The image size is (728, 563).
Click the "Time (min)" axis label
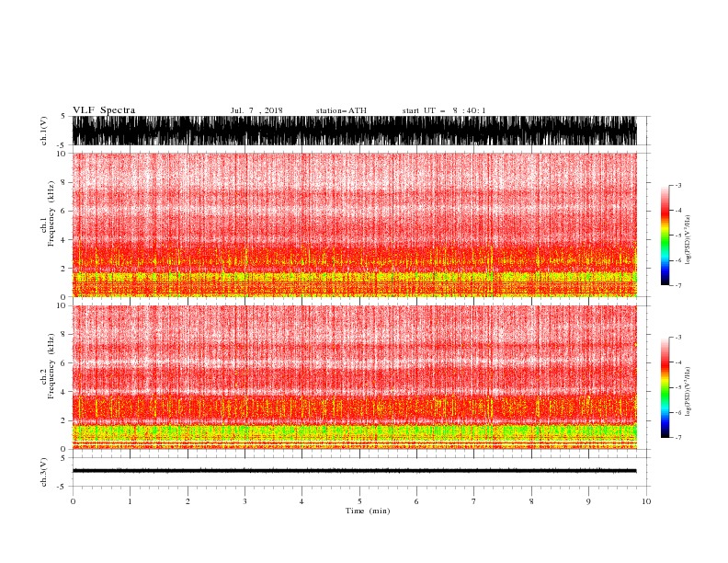[x=368, y=511]
